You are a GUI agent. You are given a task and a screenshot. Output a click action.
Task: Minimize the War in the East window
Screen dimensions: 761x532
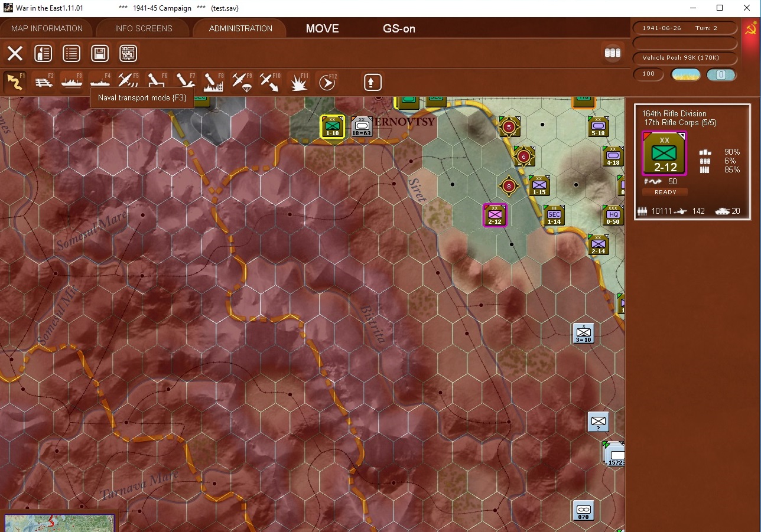[x=692, y=8]
